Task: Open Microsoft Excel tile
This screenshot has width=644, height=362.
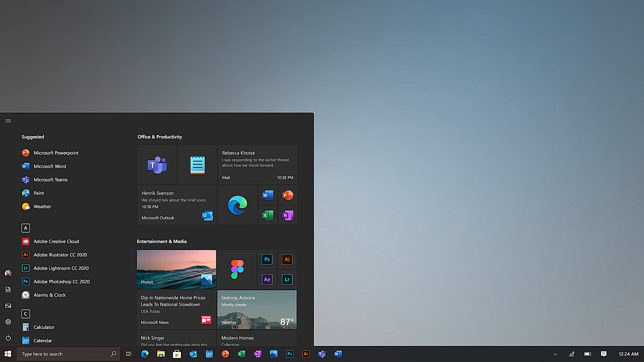Action: point(267,215)
